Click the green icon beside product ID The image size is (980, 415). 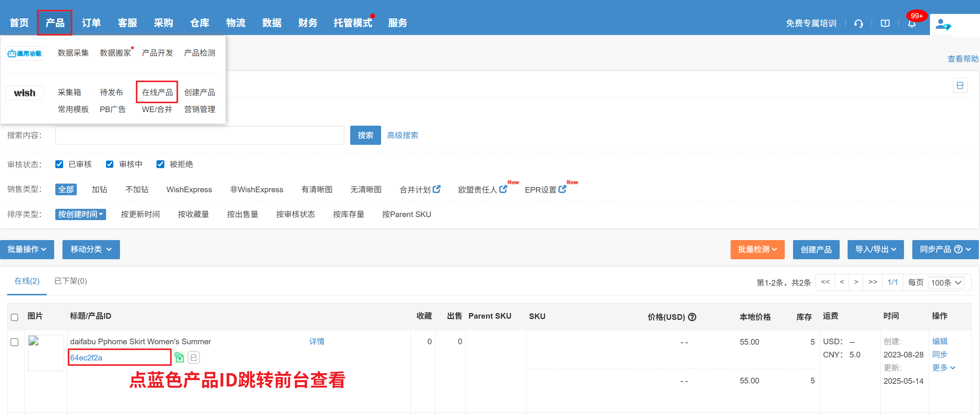pyautogui.click(x=179, y=357)
